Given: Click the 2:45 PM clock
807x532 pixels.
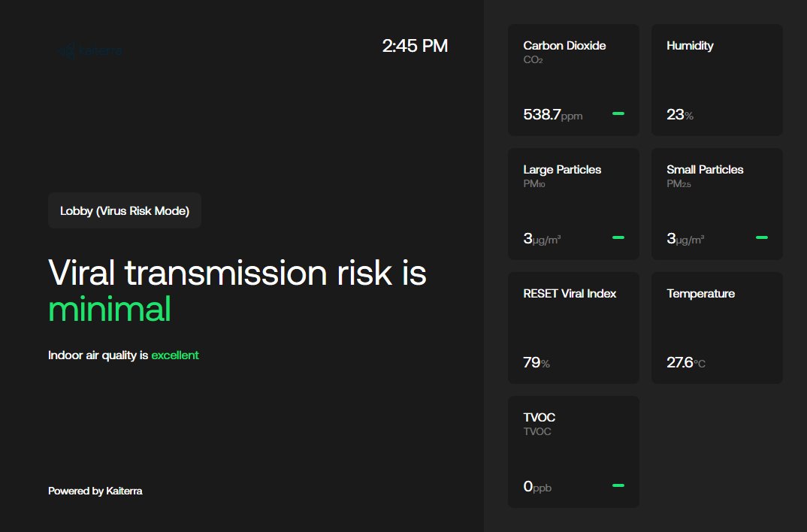Looking at the screenshot, I should (415, 46).
